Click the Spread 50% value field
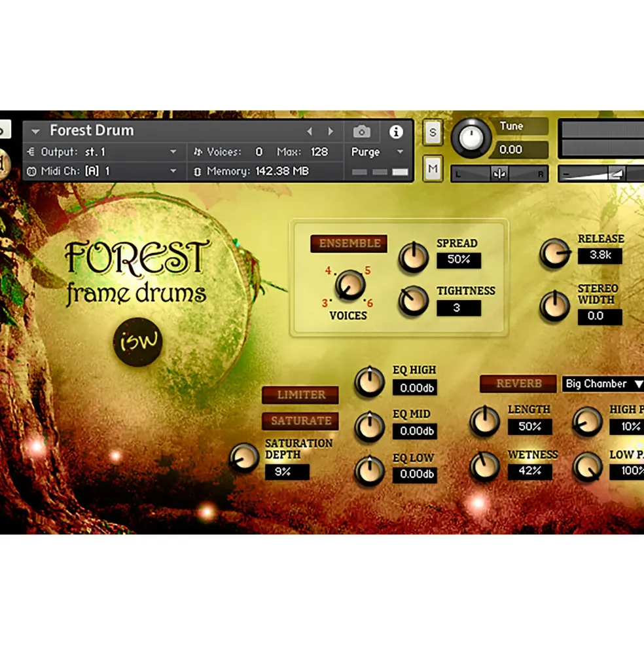 [x=459, y=260]
